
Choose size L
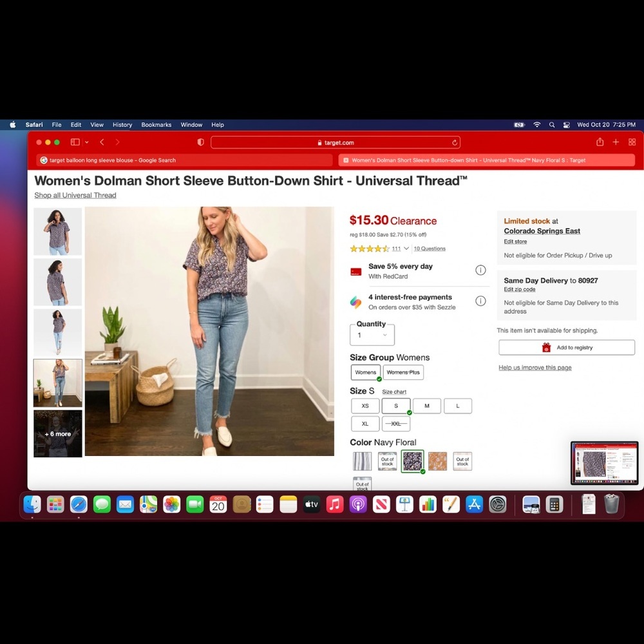click(x=457, y=406)
